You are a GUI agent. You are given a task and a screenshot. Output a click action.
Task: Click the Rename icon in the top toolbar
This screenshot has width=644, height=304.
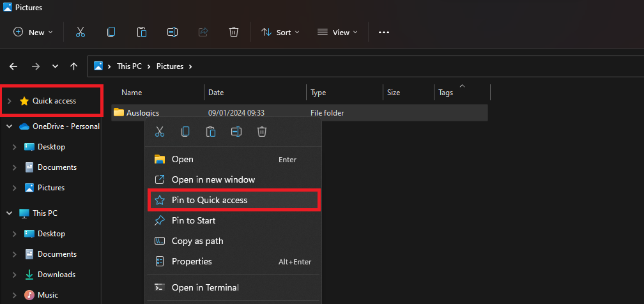[172, 32]
